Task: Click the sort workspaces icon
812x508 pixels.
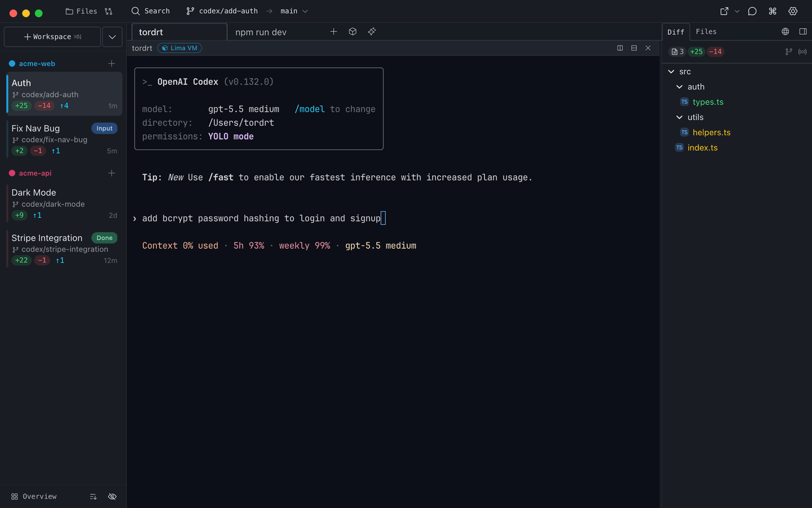Action: (x=93, y=497)
